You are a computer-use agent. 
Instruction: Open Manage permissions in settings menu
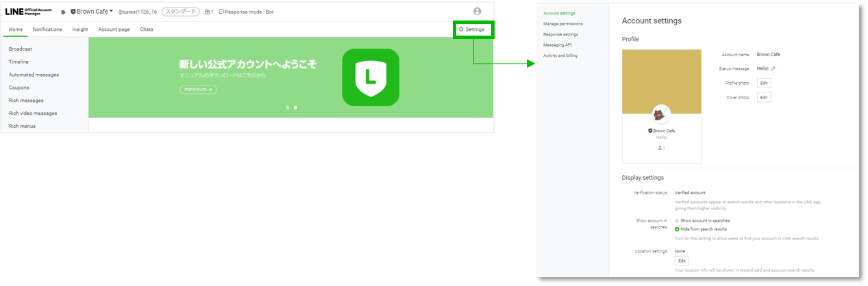[563, 24]
